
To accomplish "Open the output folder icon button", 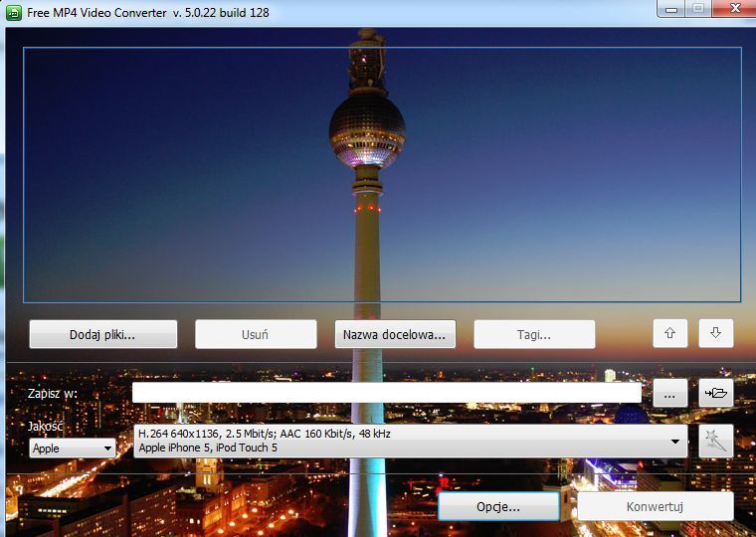I will click(x=716, y=393).
